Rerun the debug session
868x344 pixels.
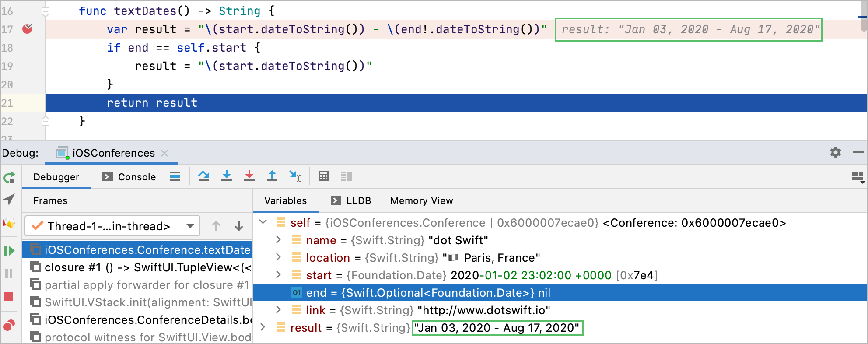point(9,177)
